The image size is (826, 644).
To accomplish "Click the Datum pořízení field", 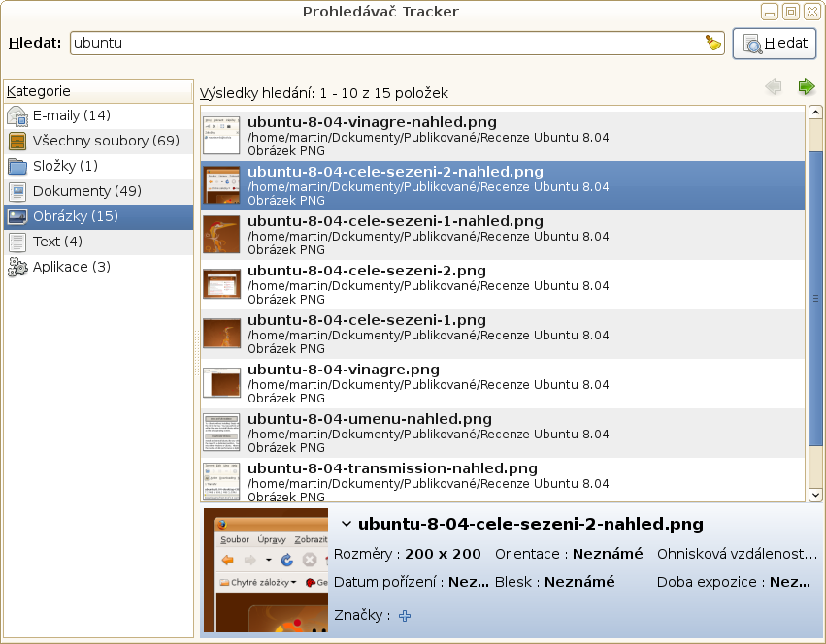I will point(412,582).
